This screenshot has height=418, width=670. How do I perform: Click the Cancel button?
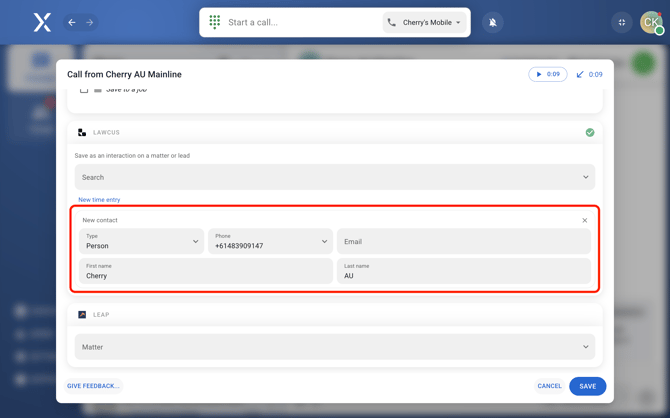pos(549,386)
